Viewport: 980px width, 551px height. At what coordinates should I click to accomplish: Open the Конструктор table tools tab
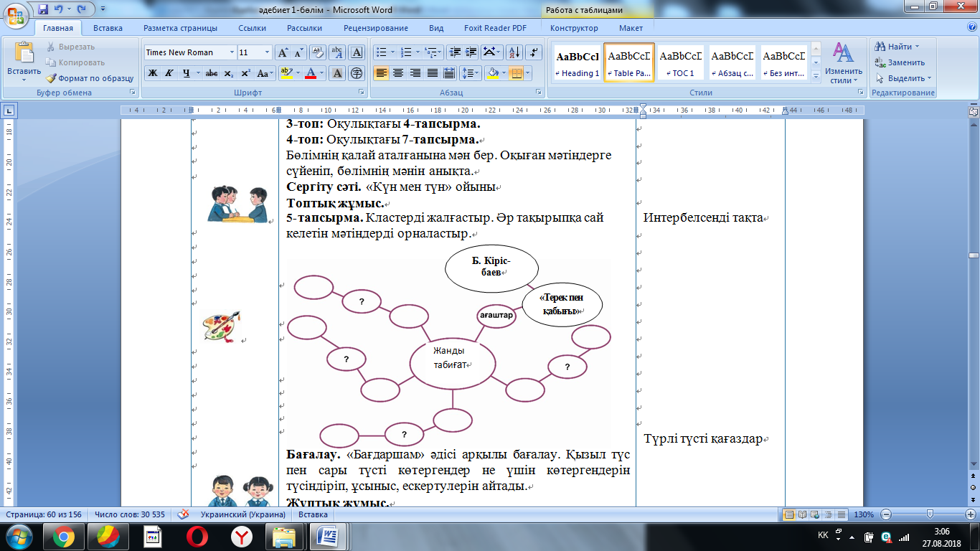tap(574, 28)
